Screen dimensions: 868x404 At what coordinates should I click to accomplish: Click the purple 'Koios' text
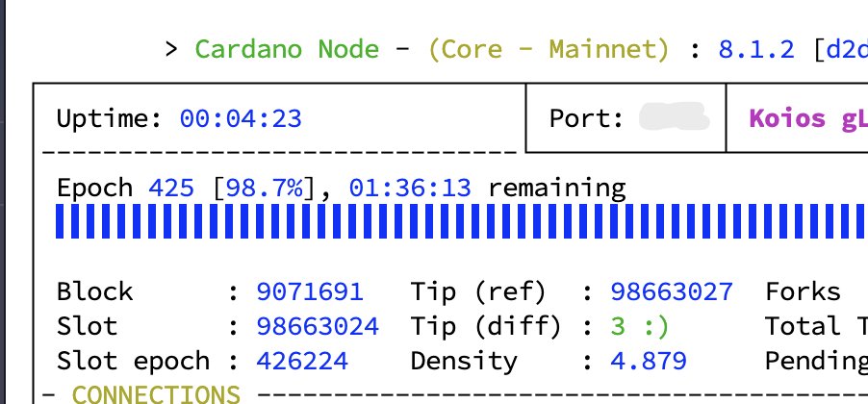pos(787,118)
